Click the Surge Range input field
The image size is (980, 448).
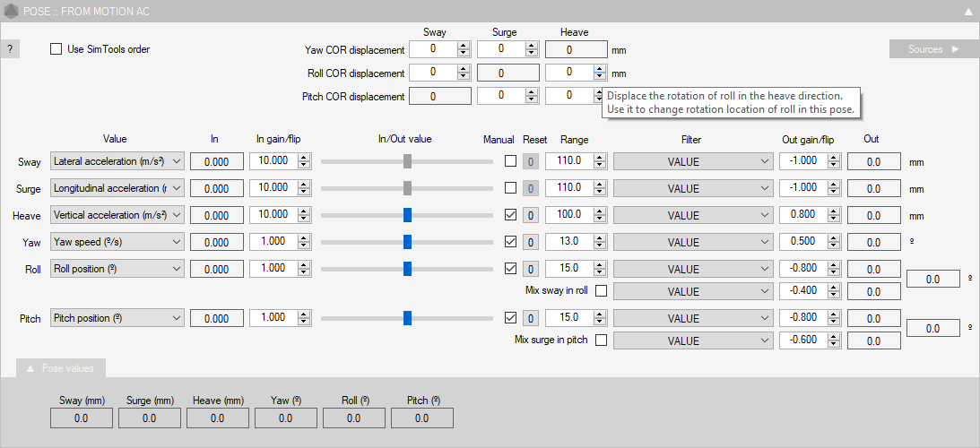click(569, 188)
